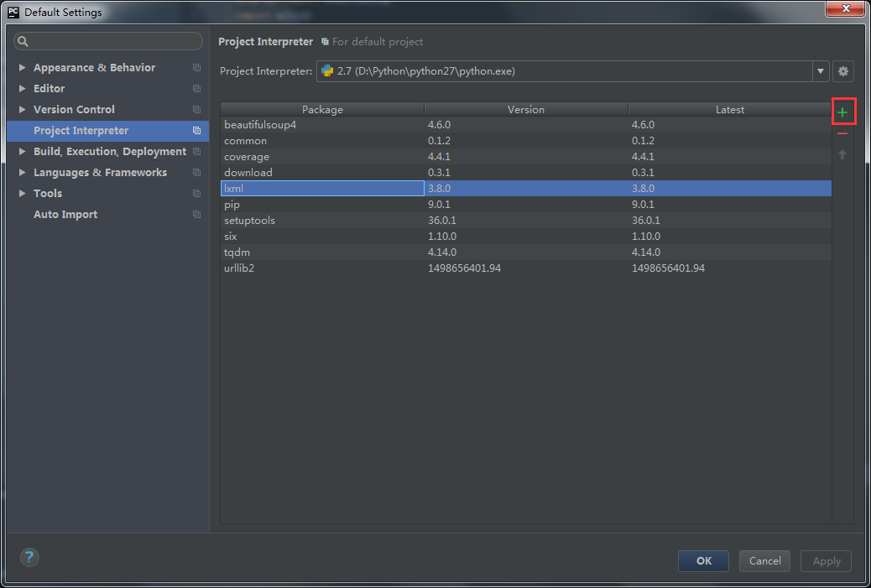Sort by the Version column header
Viewport: 871px width, 588px height.
pos(526,110)
